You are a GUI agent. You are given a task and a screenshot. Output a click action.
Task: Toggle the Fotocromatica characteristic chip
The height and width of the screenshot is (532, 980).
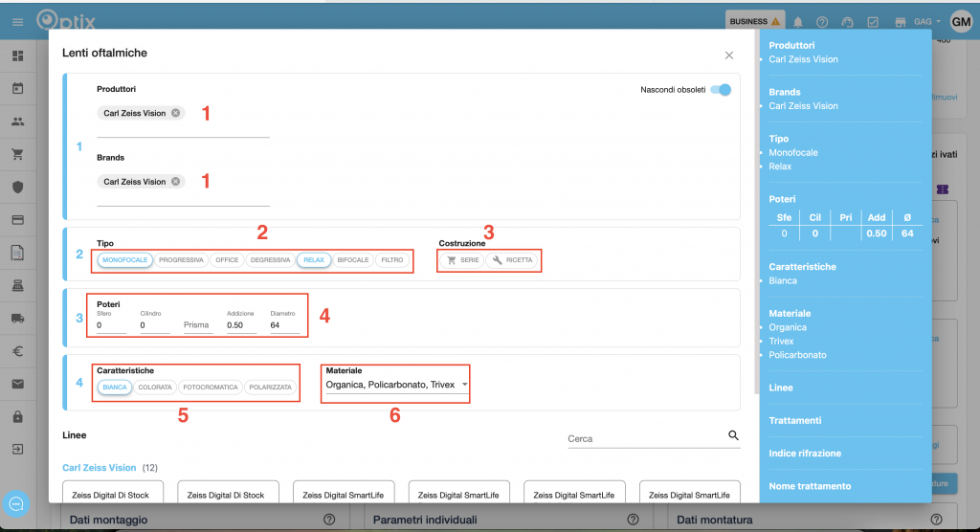(x=209, y=388)
